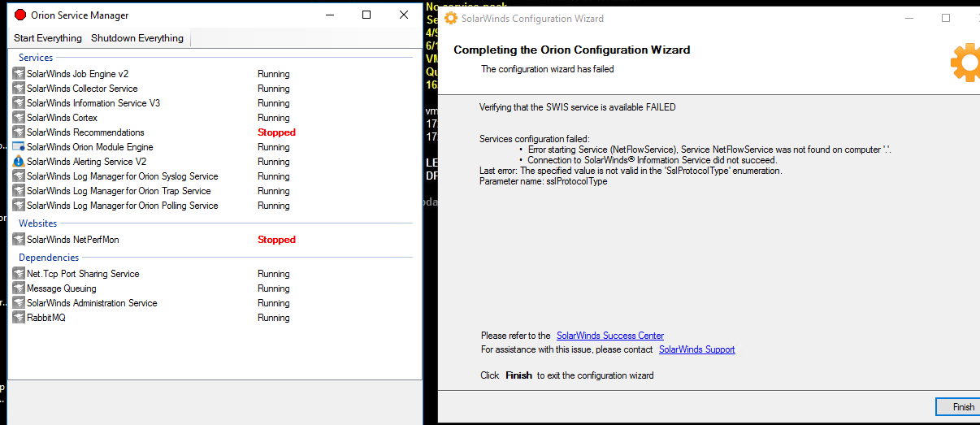The width and height of the screenshot is (980, 425).
Task: Click the Services group header
Action: point(36,58)
